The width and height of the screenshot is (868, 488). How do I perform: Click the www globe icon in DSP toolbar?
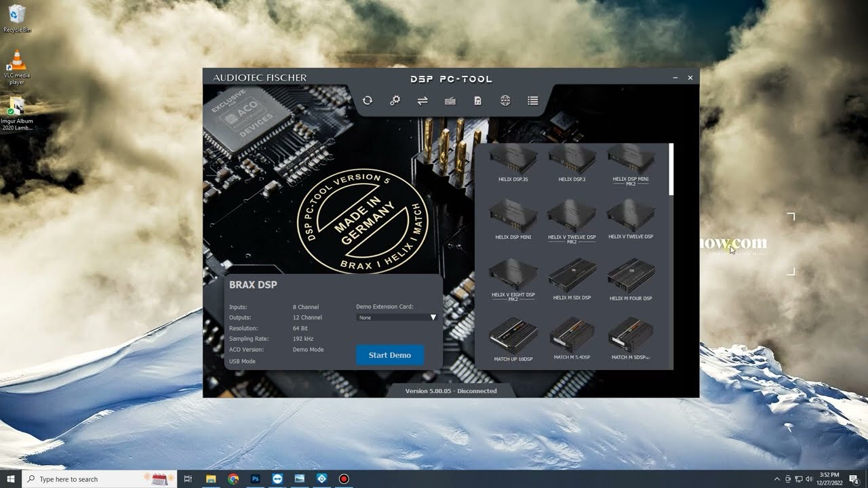pos(505,100)
